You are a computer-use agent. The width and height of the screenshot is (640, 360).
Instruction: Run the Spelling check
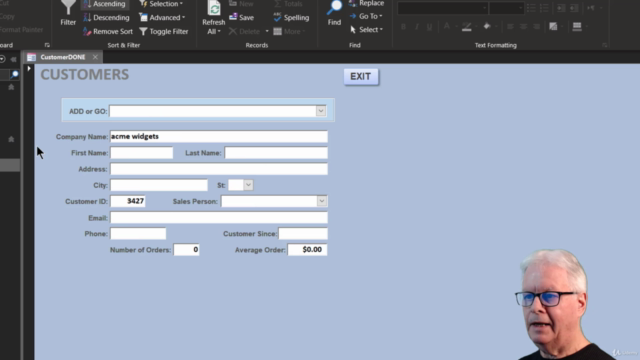click(x=291, y=18)
